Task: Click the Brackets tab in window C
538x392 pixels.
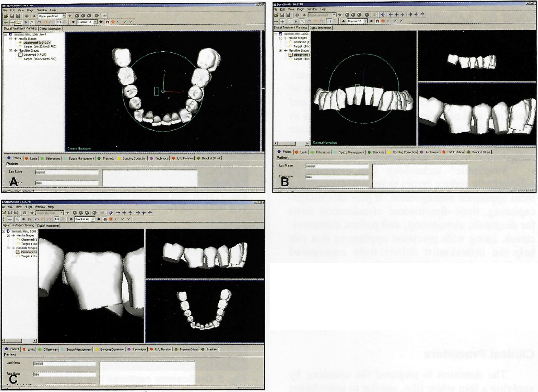Action: coord(210,350)
